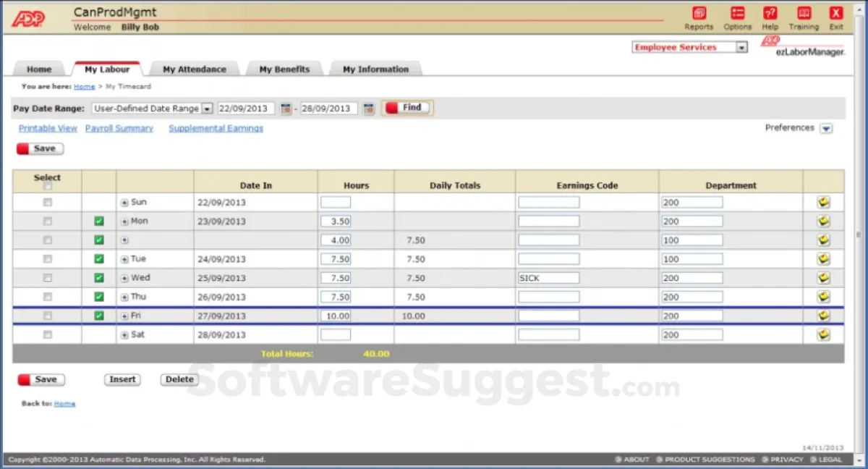Open the Help icon

click(x=770, y=14)
